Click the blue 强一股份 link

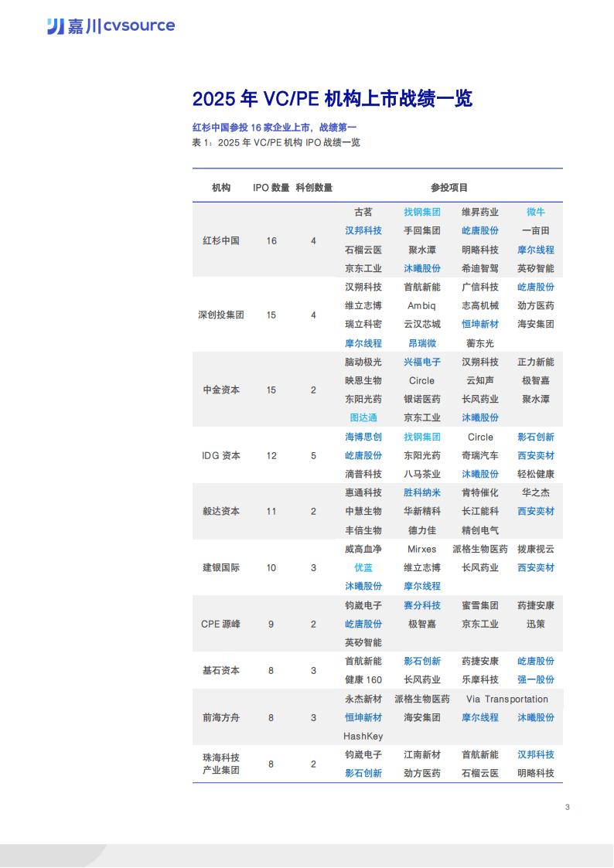(x=535, y=679)
